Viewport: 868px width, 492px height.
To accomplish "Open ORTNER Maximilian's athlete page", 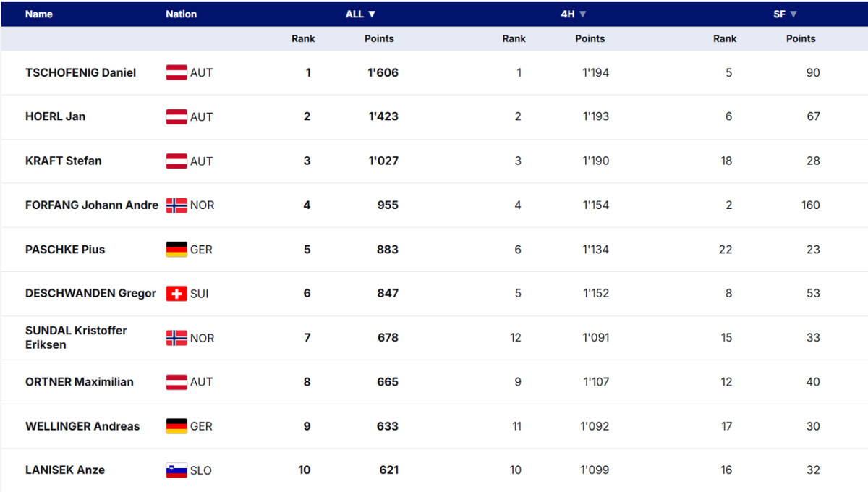I will 80,382.
